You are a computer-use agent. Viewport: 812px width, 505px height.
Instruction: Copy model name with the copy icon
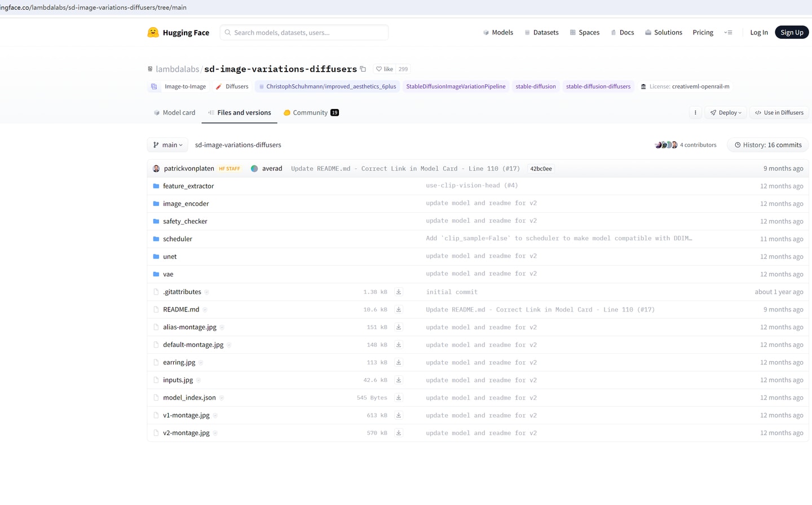[x=363, y=69]
